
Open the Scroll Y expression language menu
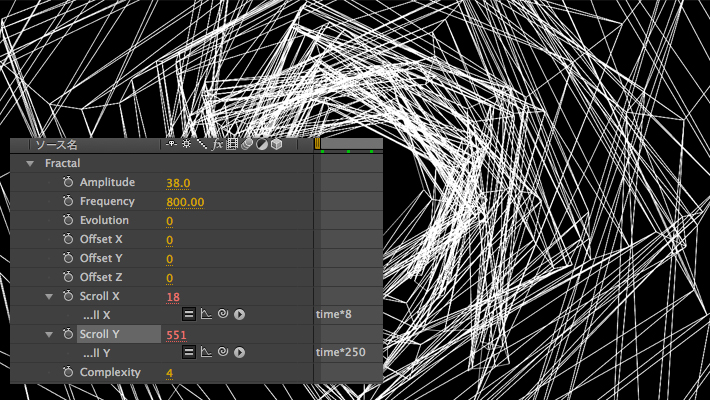pos(240,353)
